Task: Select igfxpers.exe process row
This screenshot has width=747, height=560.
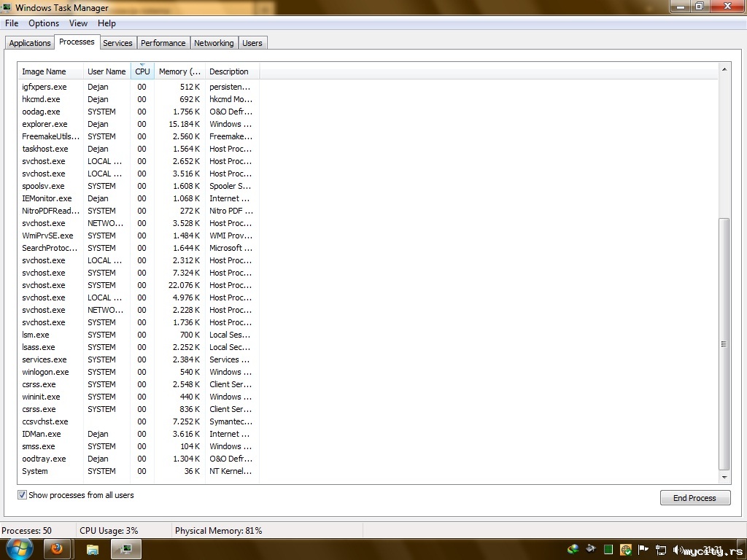Action: (138, 87)
